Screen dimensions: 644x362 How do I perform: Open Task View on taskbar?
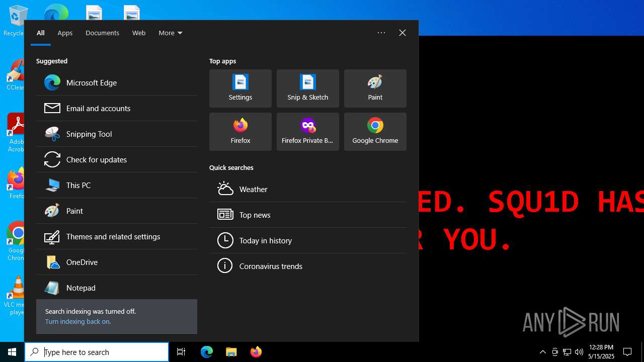(x=181, y=352)
